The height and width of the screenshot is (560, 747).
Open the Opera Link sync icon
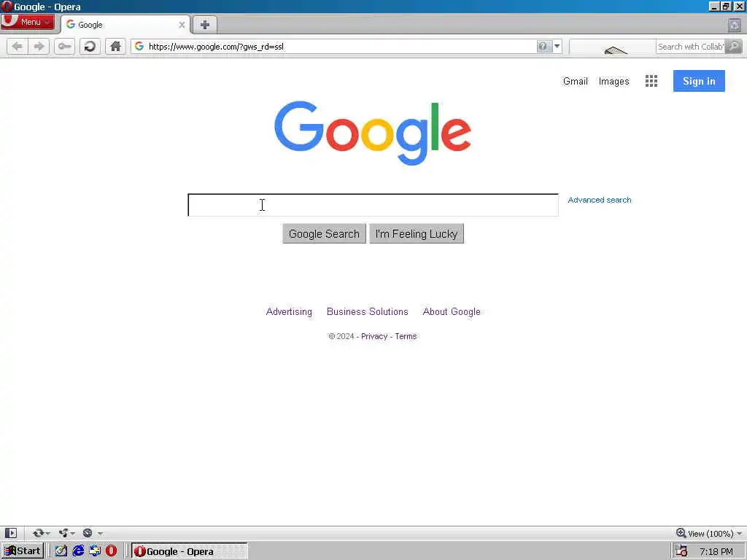coord(38,533)
